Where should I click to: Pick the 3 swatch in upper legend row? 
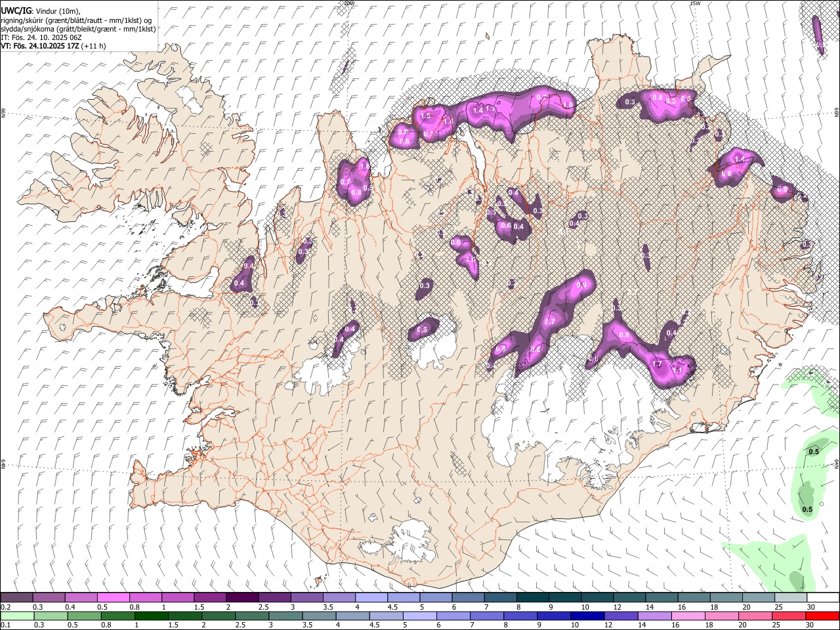click(306, 597)
